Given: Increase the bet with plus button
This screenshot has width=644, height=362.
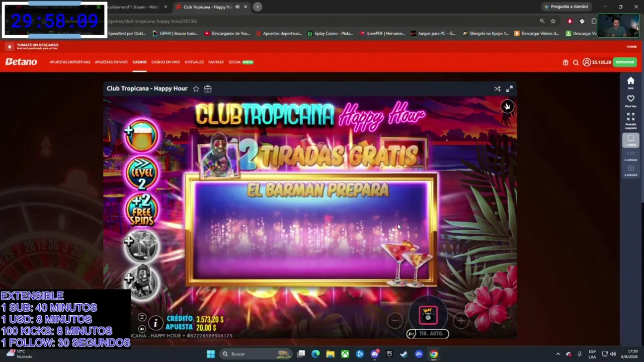Looking at the screenshot, I should pos(460,321).
